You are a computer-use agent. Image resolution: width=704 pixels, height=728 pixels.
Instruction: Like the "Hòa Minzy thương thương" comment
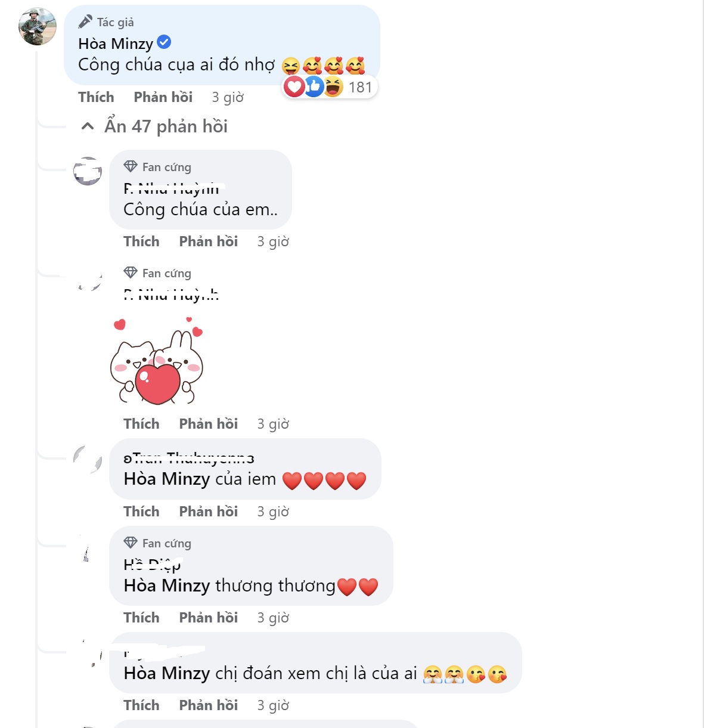point(141,618)
